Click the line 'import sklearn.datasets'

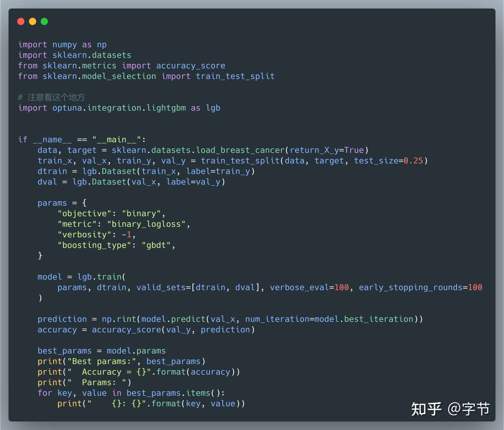75,55
